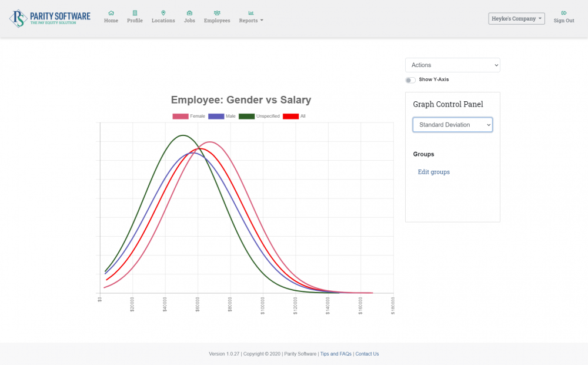
Task: Hide the Male series via legend
Action: [222, 117]
